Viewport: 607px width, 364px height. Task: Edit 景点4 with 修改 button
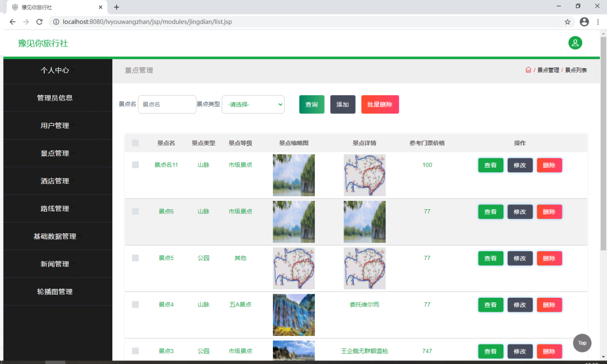pos(520,305)
